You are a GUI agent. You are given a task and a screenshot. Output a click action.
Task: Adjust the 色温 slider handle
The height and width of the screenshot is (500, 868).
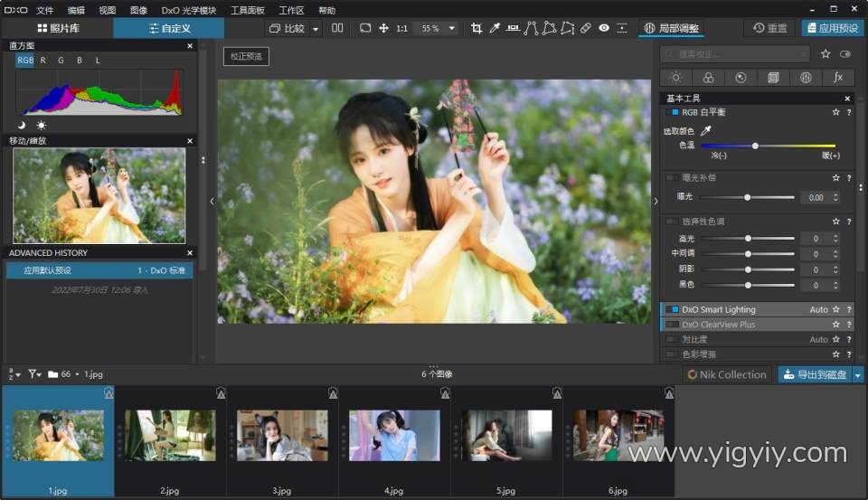pos(755,146)
